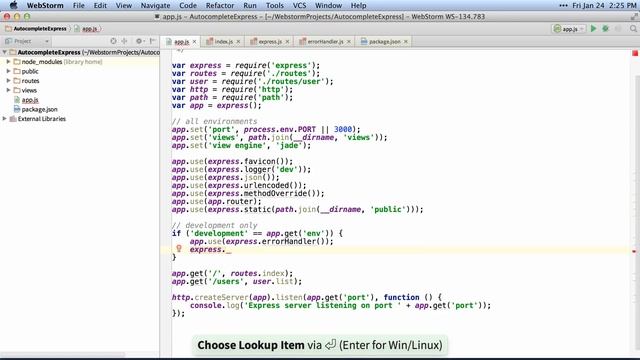Open the File menu
This screenshot has width=640, height=360.
[x=78, y=5]
